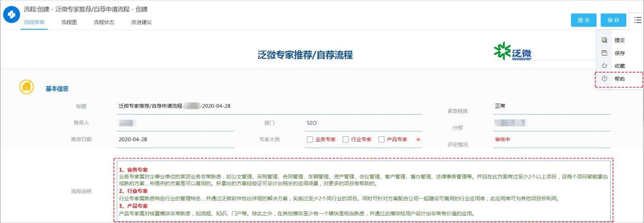Tick the 行业专家 checkbox
Viewport: 644px width, 223px height.
pos(346,140)
